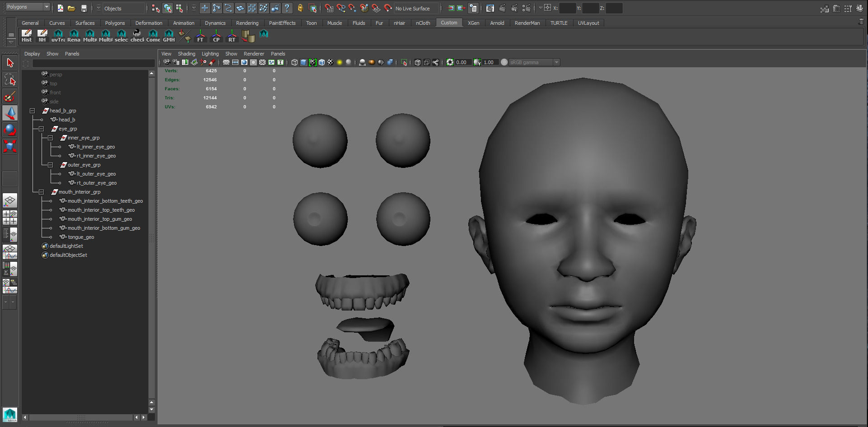
Task: Select lt_inner_eye_geo in outliner
Action: (95, 147)
